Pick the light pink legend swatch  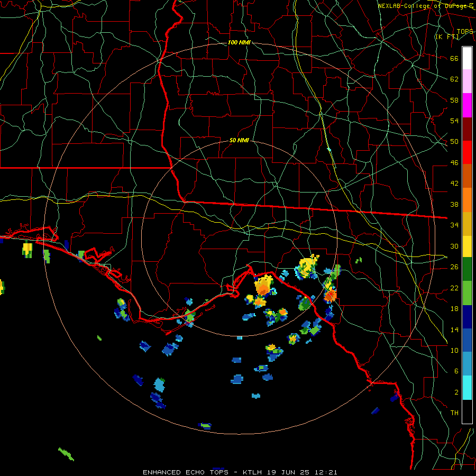(467, 81)
